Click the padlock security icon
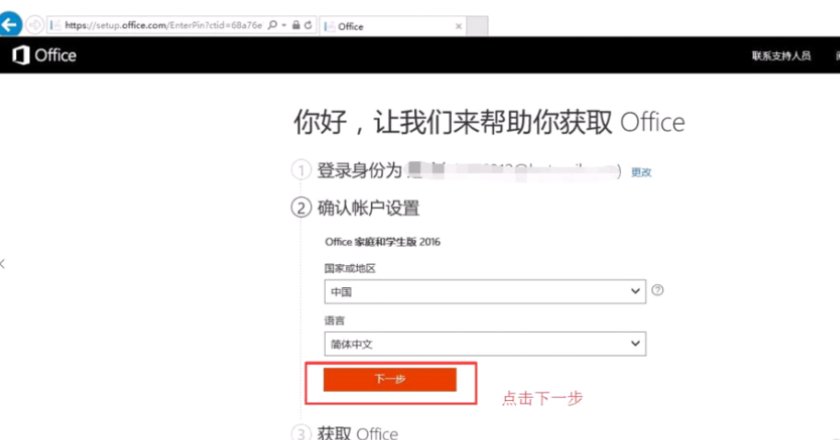Viewport: 840px width, 440px height. 296,25
